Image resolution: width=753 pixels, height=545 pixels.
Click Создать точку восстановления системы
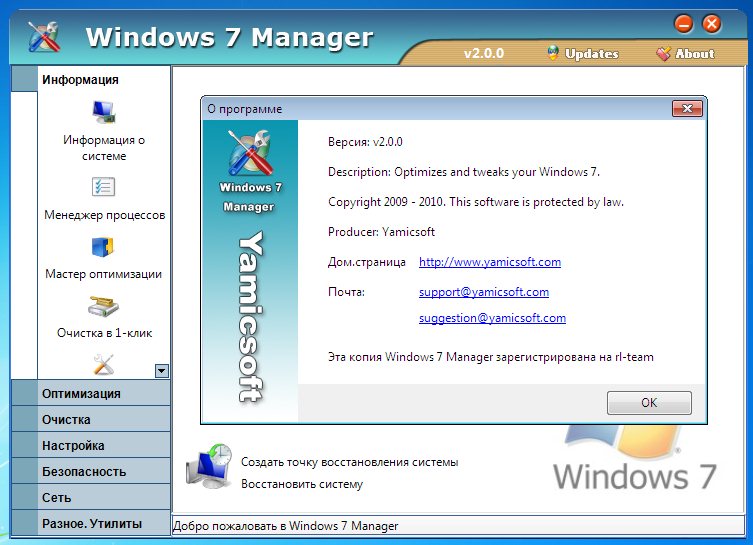[349, 463]
